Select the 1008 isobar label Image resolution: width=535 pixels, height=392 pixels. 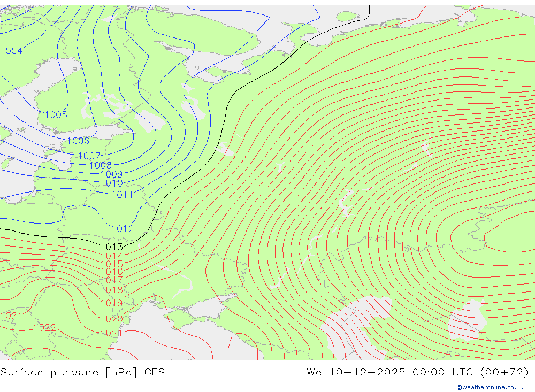[101, 165]
